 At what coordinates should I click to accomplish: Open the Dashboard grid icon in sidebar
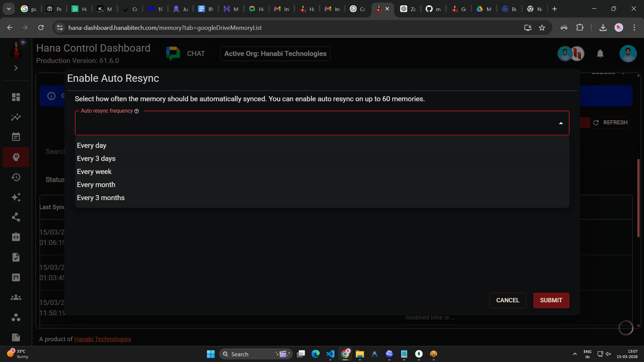point(16,97)
